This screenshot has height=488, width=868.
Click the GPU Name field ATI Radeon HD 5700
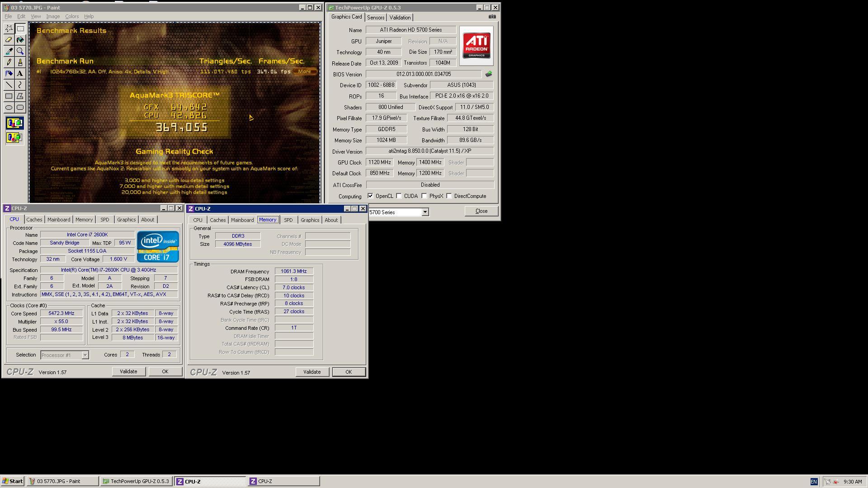click(x=411, y=30)
